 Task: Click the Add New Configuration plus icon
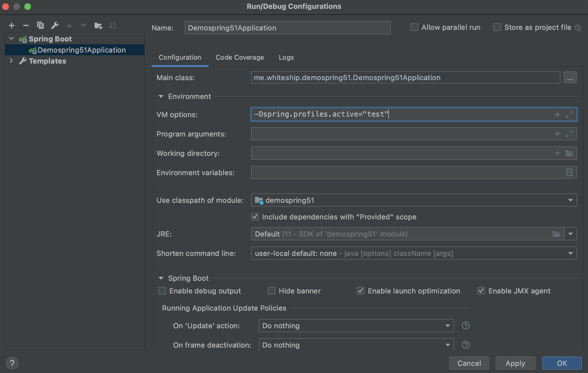12,26
